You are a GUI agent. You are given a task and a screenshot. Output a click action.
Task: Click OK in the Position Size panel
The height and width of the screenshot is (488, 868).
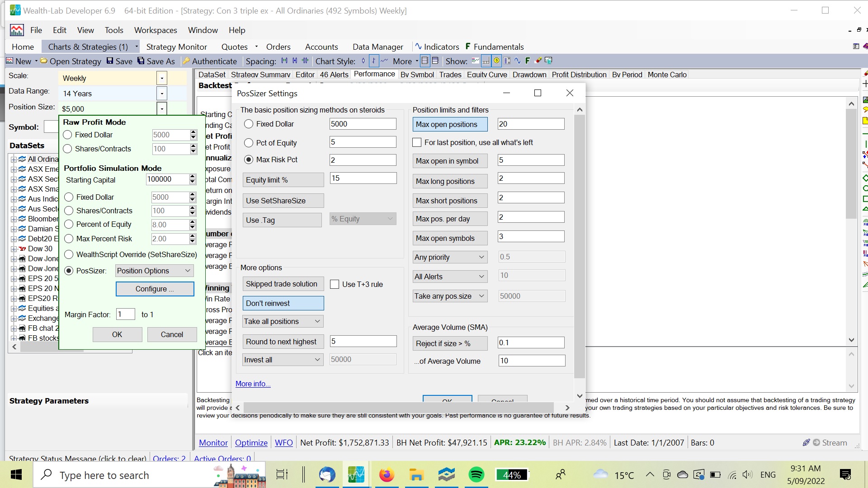[x=117, y=334]
